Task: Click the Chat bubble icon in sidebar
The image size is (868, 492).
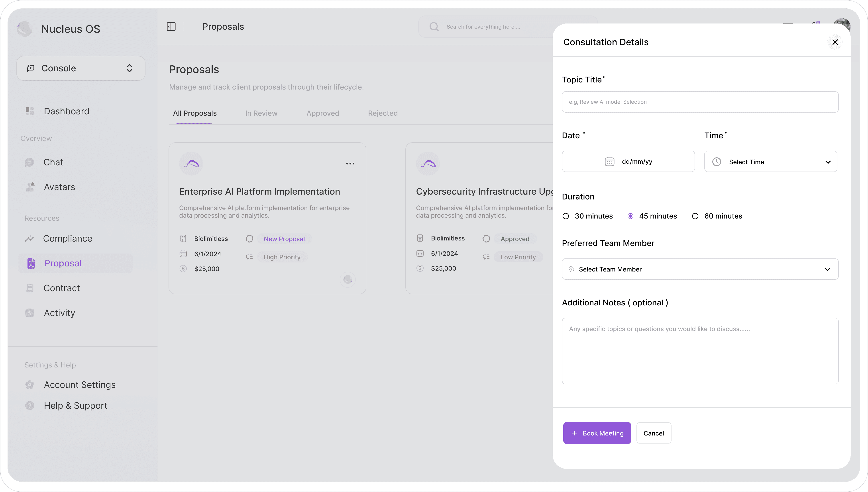Action: (30, 162)
